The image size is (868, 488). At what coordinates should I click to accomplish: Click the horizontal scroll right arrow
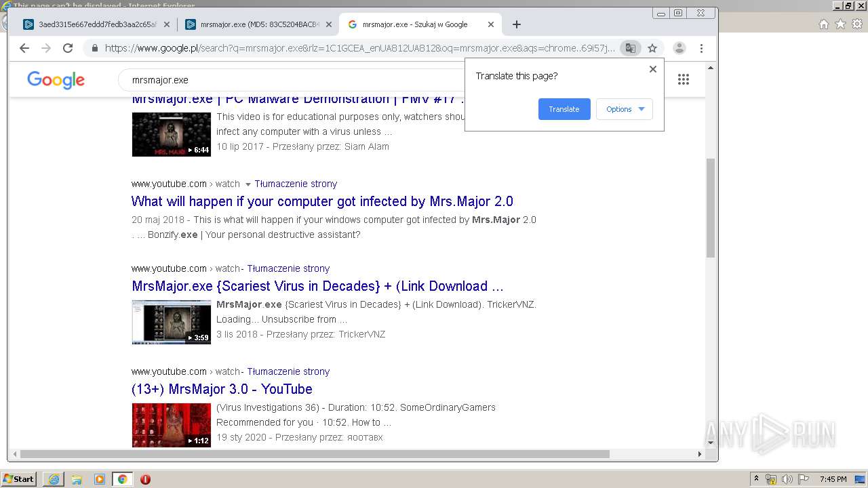click(700, 454)
